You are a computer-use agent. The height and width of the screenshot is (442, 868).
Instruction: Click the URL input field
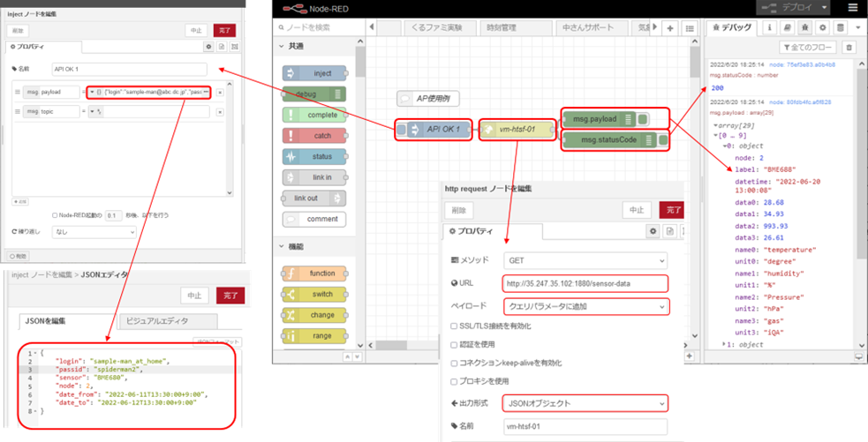[x=585, y=284]
